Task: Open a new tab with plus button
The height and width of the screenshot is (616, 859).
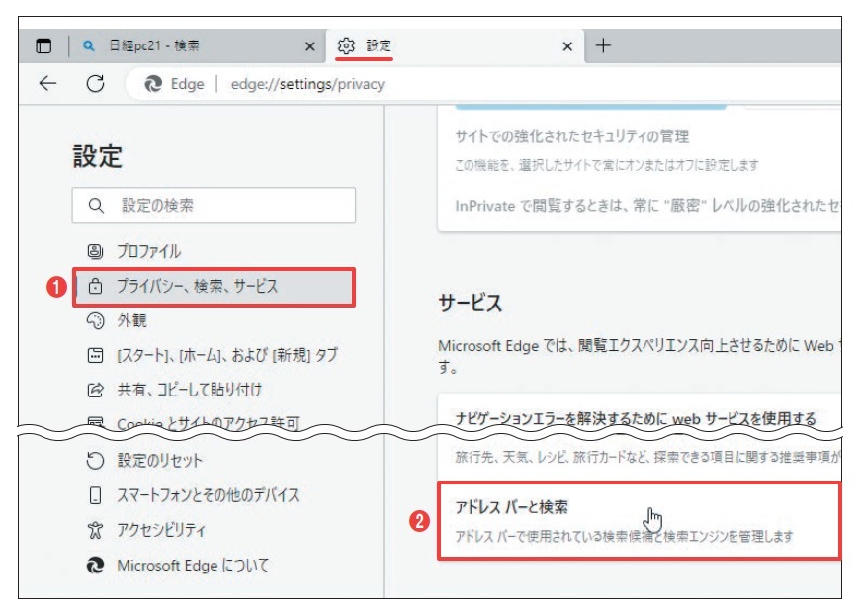Action: tap(603, 45)
